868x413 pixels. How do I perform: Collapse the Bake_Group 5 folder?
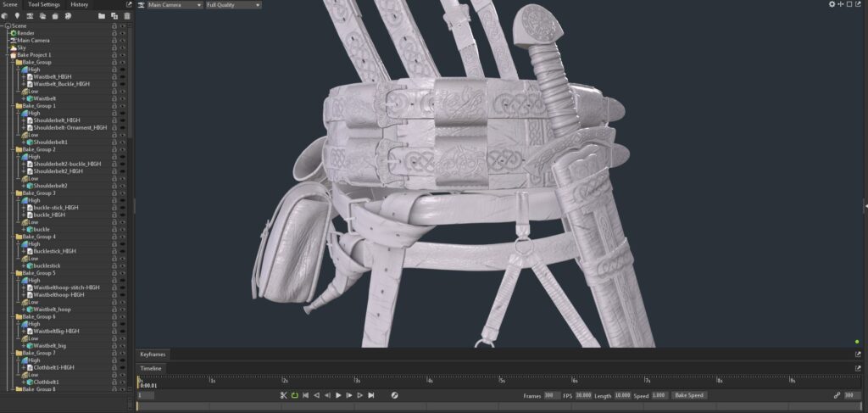point(13,273)
